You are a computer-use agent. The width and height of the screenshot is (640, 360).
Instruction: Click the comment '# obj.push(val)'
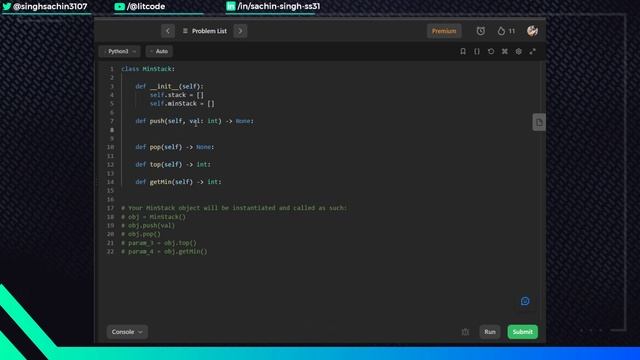click(x=148, y=225)
